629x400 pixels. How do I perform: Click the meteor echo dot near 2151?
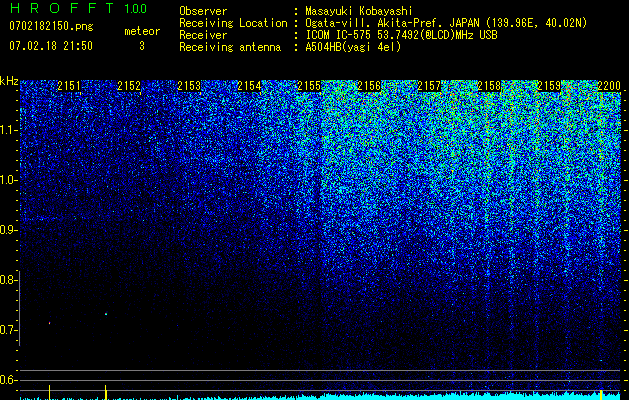pos(50,323)
